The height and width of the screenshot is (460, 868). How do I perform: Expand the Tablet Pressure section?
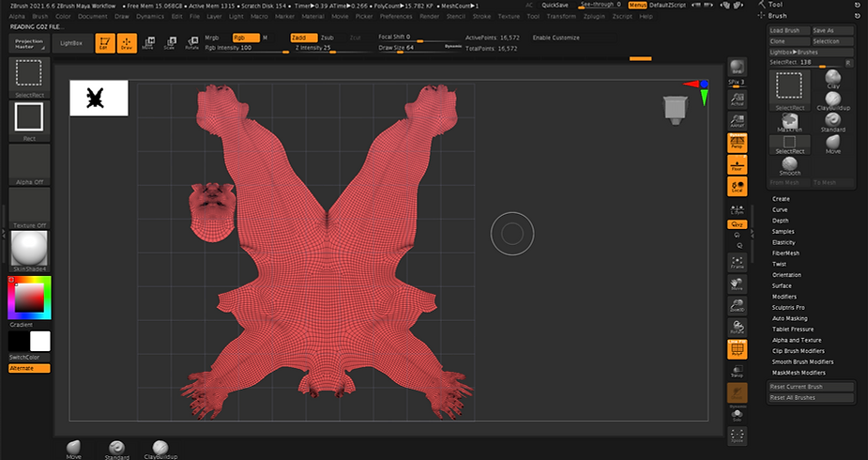tap(793, 329)
